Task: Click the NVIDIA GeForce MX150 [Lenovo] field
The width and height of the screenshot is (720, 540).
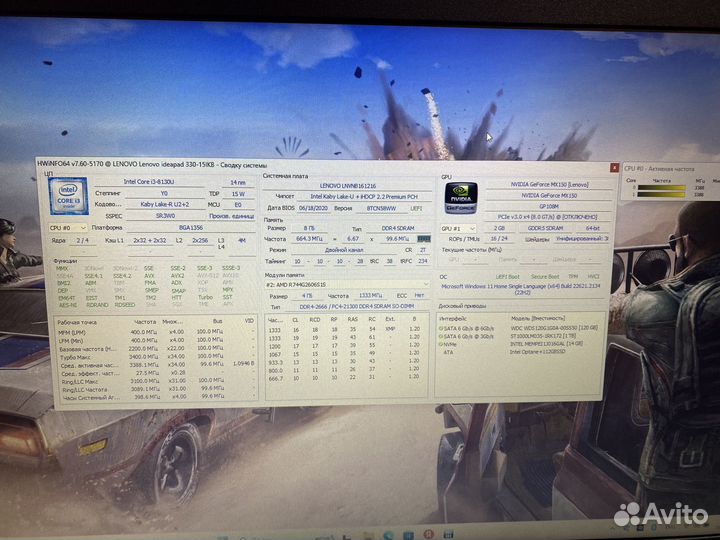Action: click(x=549, y=184)
